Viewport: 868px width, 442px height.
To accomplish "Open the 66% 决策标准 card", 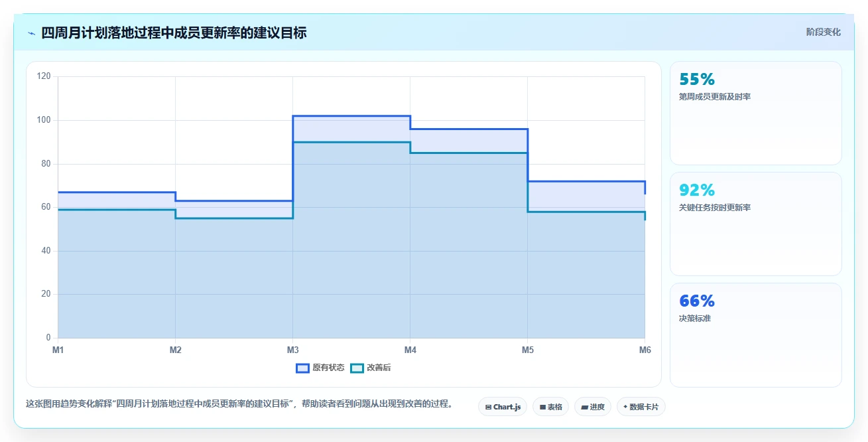I will pos(756,334).
